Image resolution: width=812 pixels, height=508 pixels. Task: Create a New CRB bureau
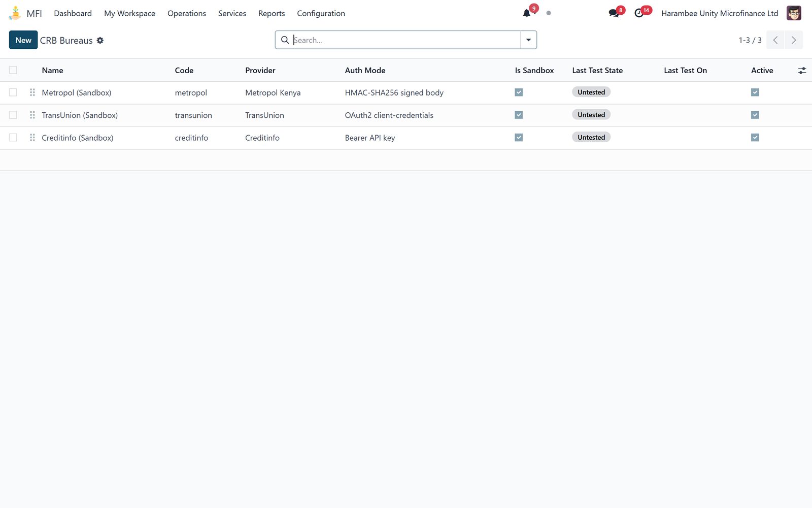(23, 40)
